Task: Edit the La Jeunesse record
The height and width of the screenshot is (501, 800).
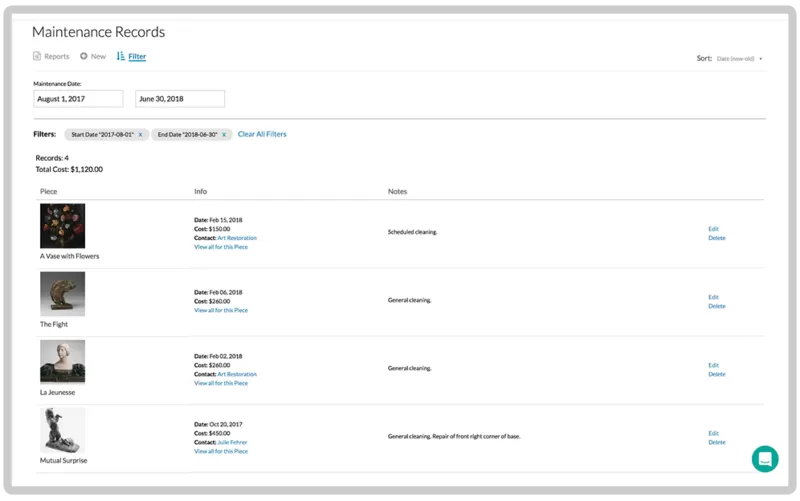Action: [x=713, y=365]
